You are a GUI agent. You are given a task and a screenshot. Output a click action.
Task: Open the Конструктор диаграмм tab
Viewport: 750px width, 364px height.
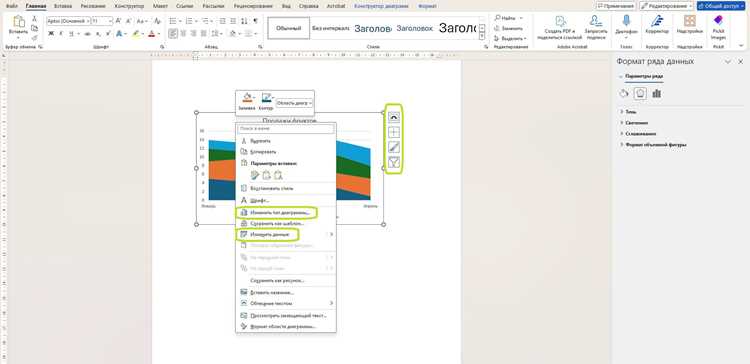(x=382, y=6)
